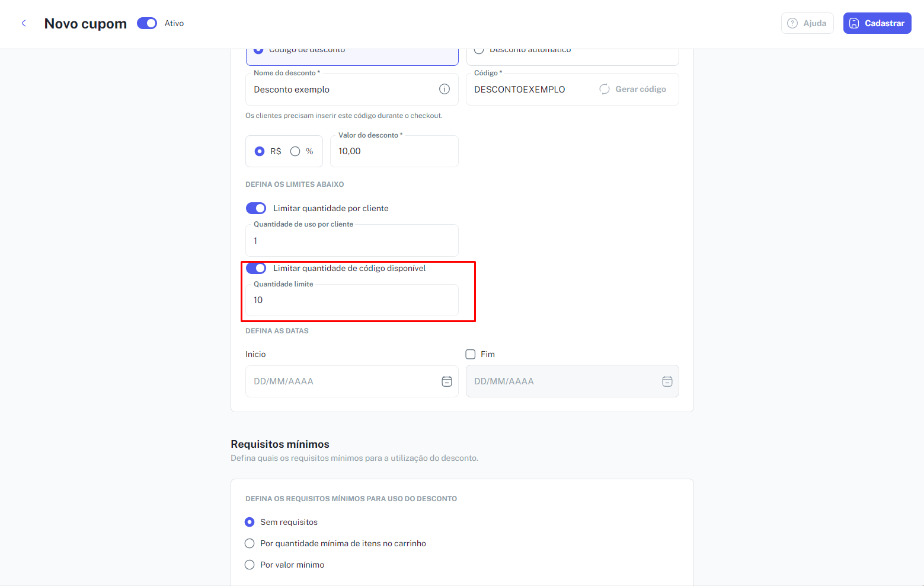
Task: Select Sem requisitos radio option
Action: pos(250,522)
